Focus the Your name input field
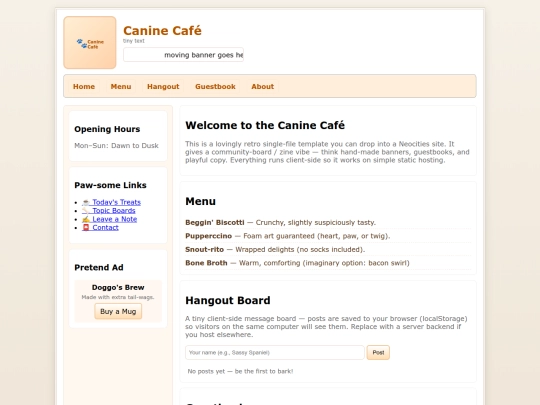 click(274, 352)
